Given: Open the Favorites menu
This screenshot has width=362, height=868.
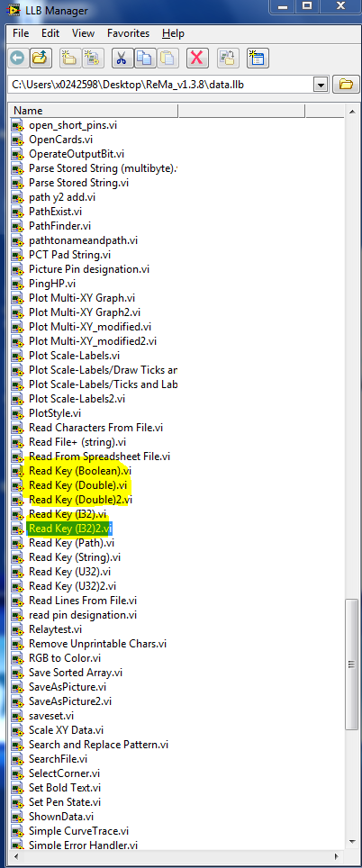Looking at the screenshot, I should click(129, 33).
